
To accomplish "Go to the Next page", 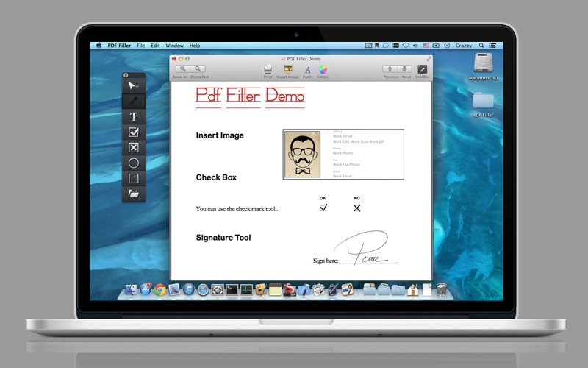I will [404, 68].
